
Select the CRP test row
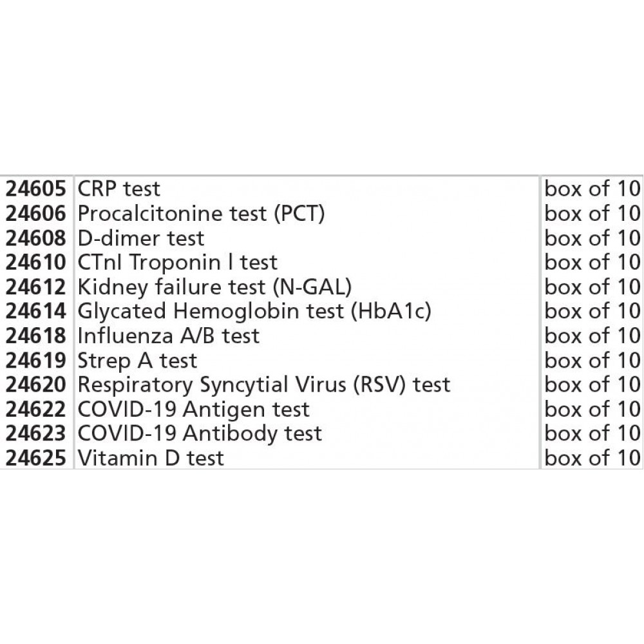click(118, 189)
